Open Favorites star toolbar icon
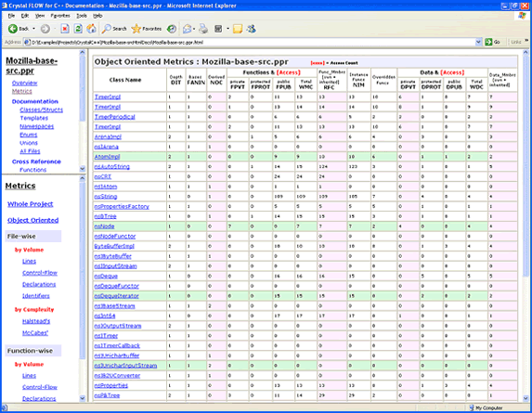Screen dimensions: 532x413 (x=136, y=29)
